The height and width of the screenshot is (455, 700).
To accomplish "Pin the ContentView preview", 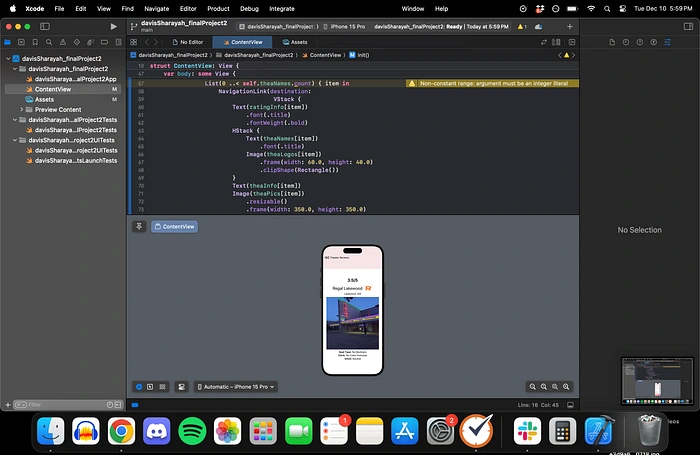I will coord(139,227).
